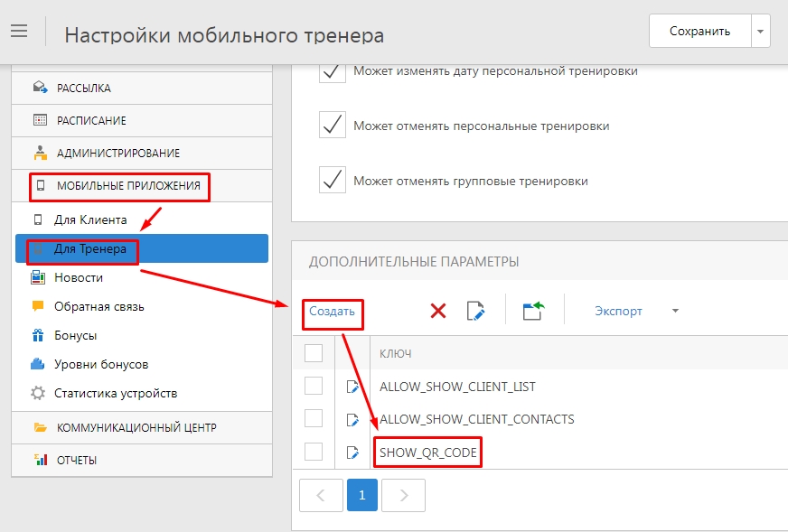
Task: Check the ALLOW_SHOW_CLIENT_CONTACTS row checkbox
Action: pyautogui.click(x=314, y=418)
